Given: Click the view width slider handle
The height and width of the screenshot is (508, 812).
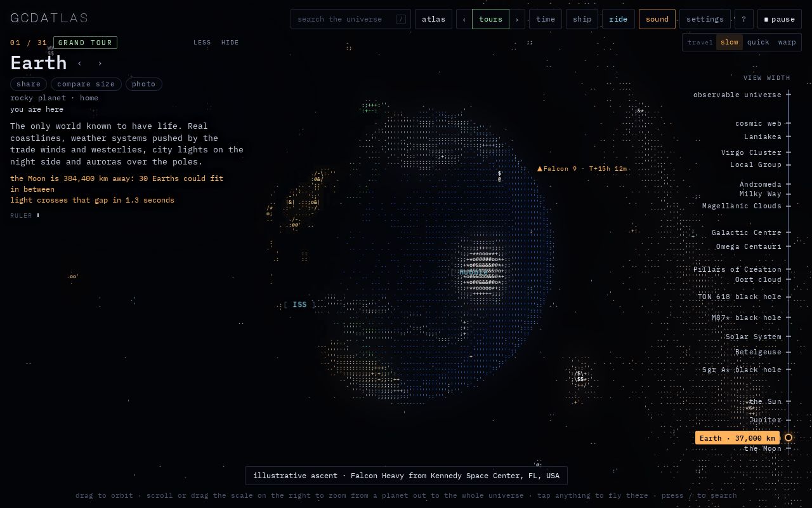Looking at the screenshot, I should point(789,438).
